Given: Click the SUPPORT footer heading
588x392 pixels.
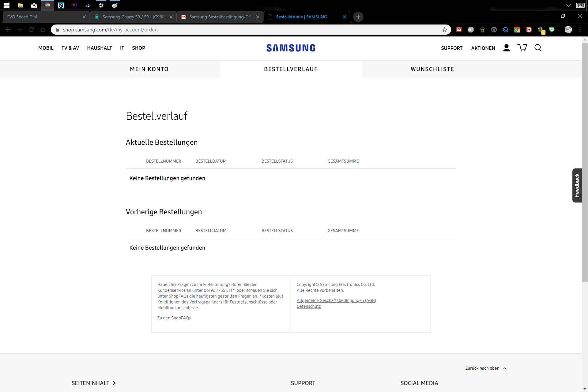Looking at the screenshot, I should pyautogui.click(x=303, y=383).
